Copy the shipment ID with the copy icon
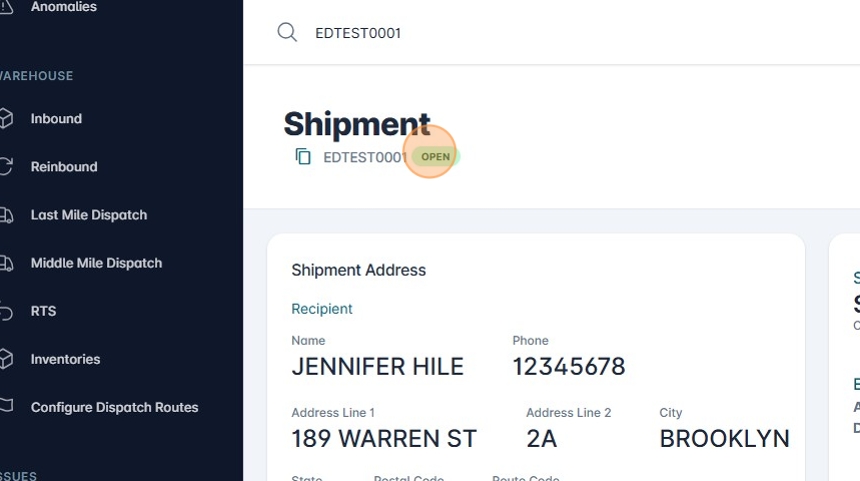The width and height of the screenshot is (860, 481). (303, 157)
